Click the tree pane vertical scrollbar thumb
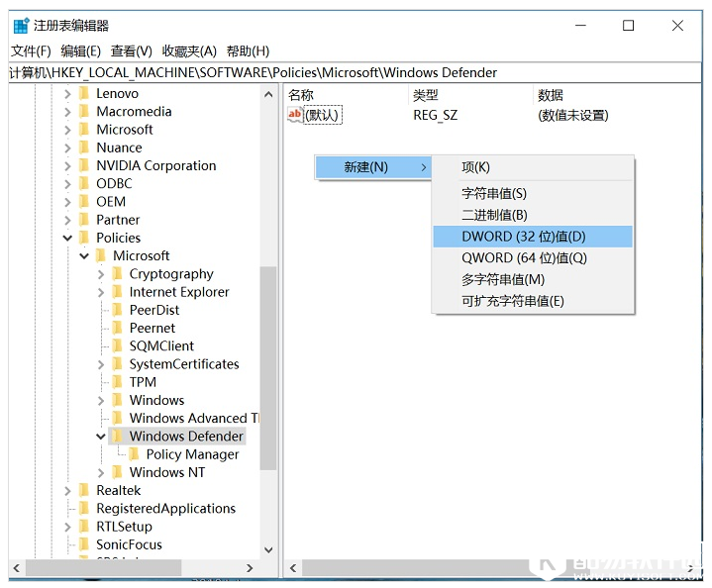This screenshot has height=588, width=712. click(x=268, y=368)
